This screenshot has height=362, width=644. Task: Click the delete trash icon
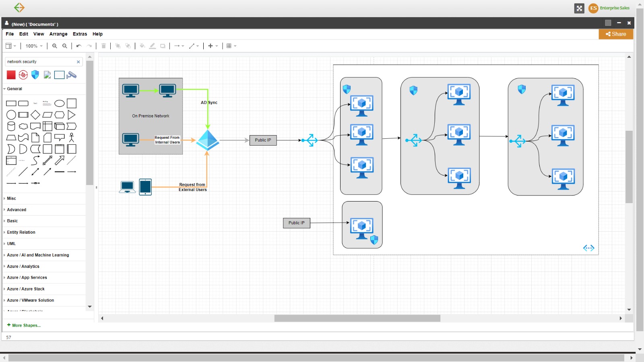[x=103, y=46]
